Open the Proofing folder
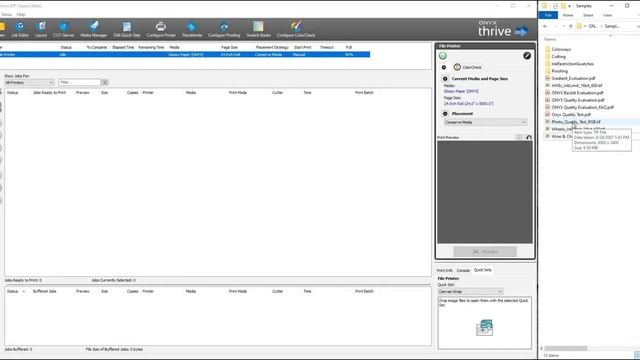The height and width of the screenshot is (360, 640). 559,71
